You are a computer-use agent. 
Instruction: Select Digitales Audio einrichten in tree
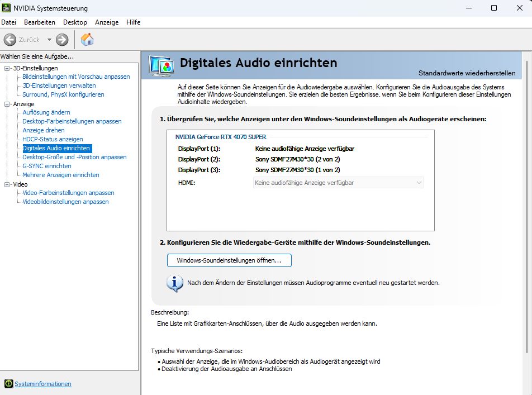(x=56, y=148)
